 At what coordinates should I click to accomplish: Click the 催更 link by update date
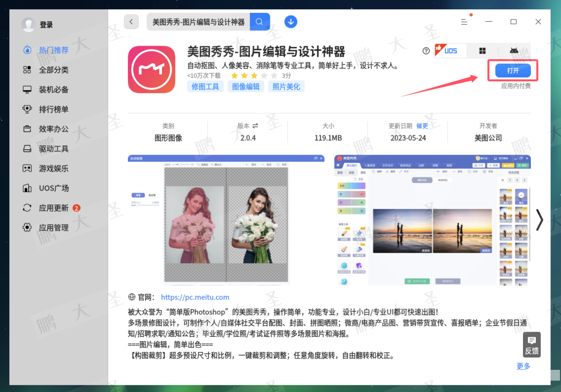[x=422, y=126]
